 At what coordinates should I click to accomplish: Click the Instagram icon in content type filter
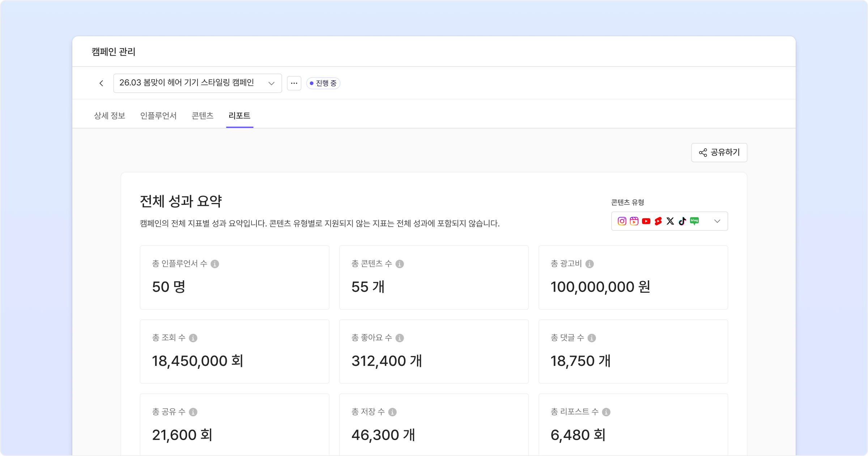pos(622,221)
